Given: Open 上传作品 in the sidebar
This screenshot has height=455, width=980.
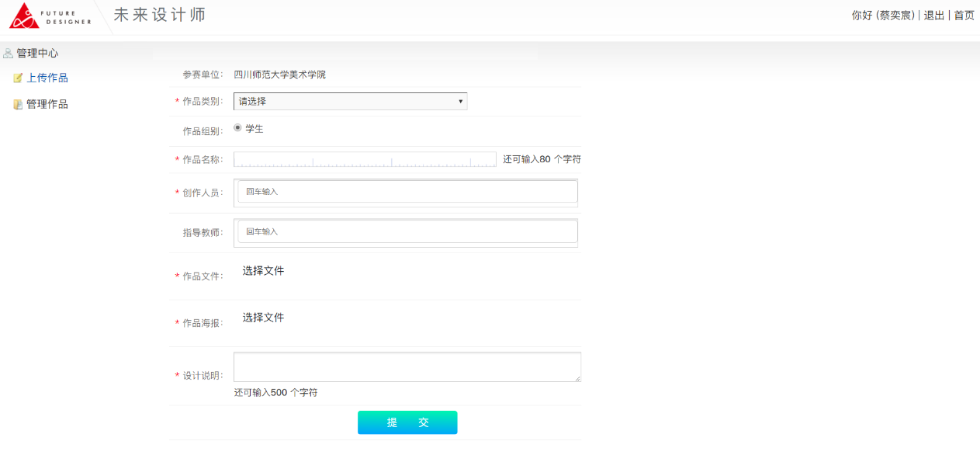Looking at the screenshot, I should 47,78.
